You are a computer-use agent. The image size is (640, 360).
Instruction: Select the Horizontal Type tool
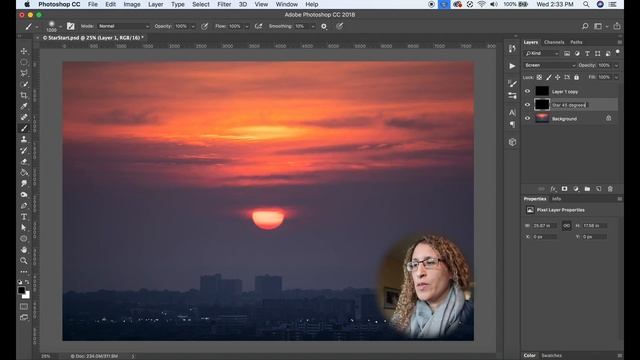pos(24,217)
